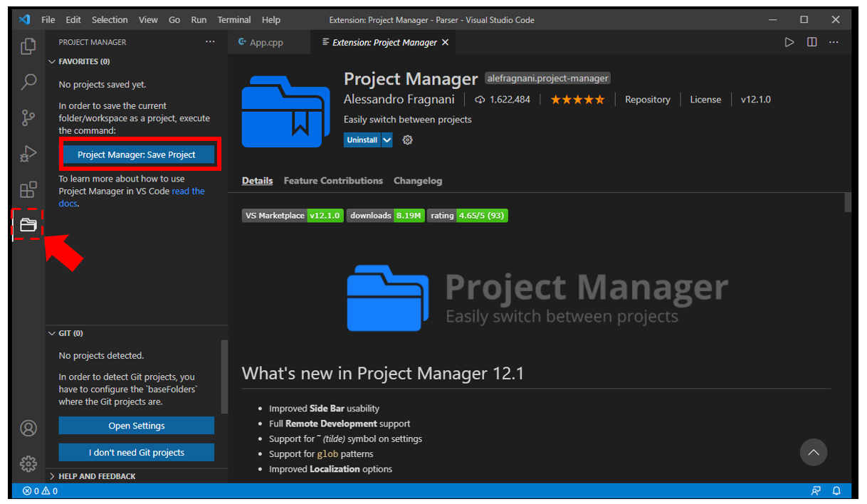Switch to the App.cpp tab

[269, 43]
